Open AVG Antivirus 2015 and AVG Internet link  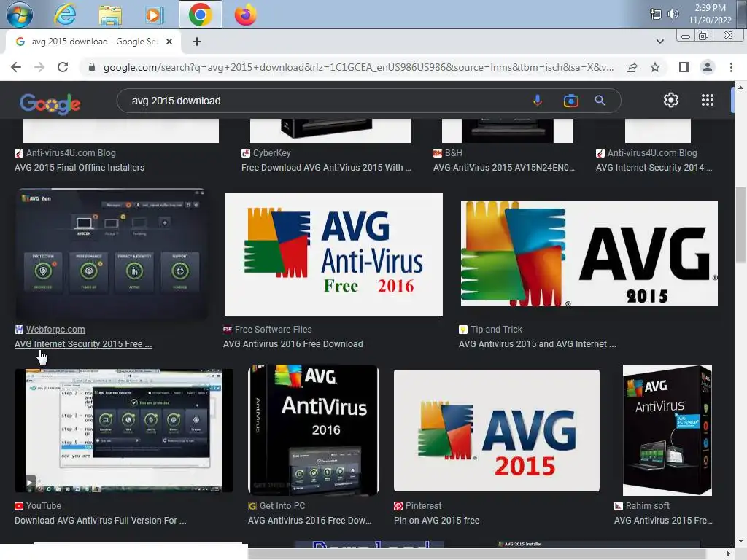538,344
